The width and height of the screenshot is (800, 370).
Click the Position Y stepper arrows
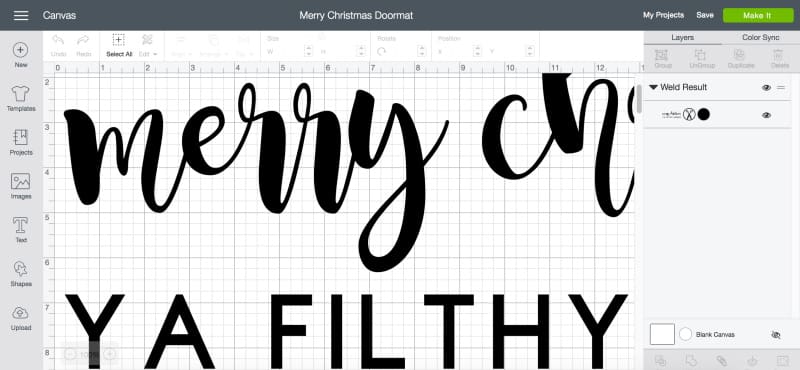[530, 51]
